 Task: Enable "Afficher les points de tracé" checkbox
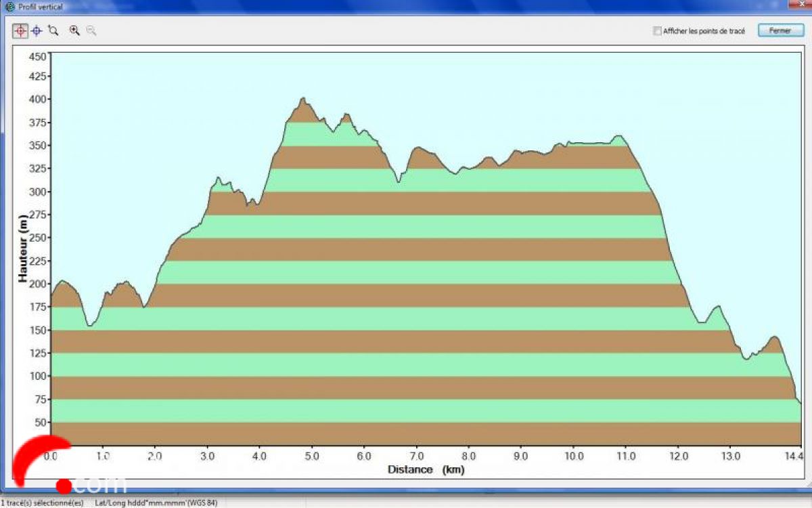coord(656,31)
